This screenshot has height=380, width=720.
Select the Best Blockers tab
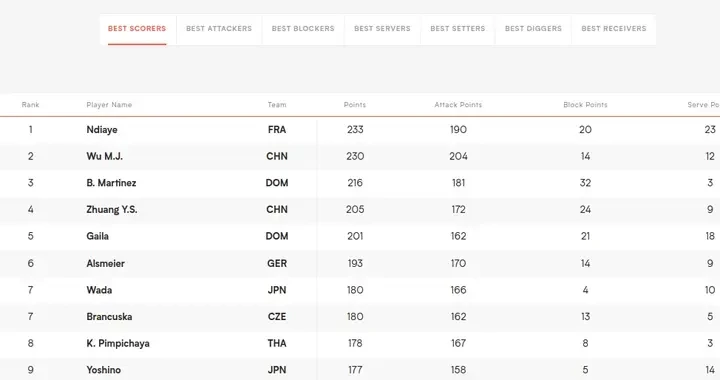point(303,28)
